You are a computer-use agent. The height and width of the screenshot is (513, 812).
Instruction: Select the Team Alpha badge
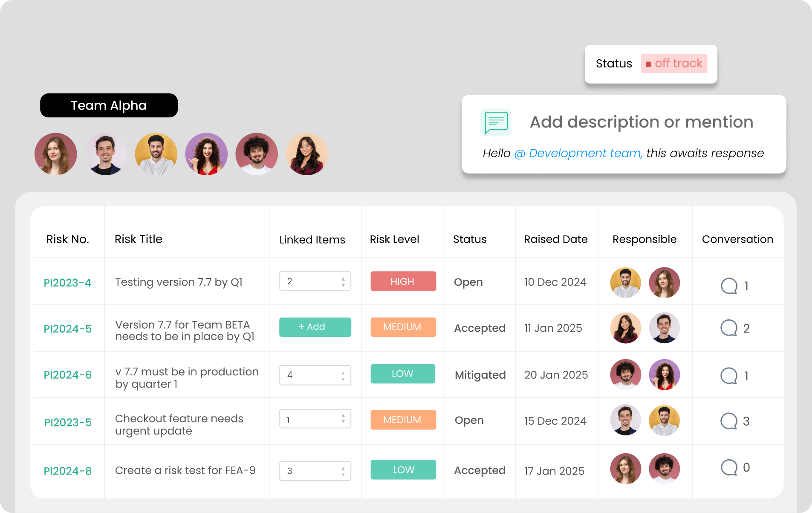(x=109, y=105)
